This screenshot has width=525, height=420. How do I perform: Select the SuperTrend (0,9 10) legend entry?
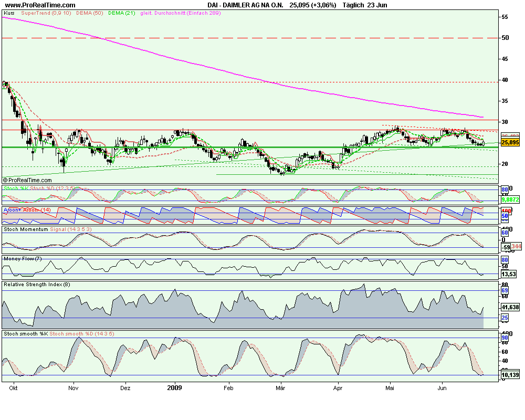click(46, 13)
